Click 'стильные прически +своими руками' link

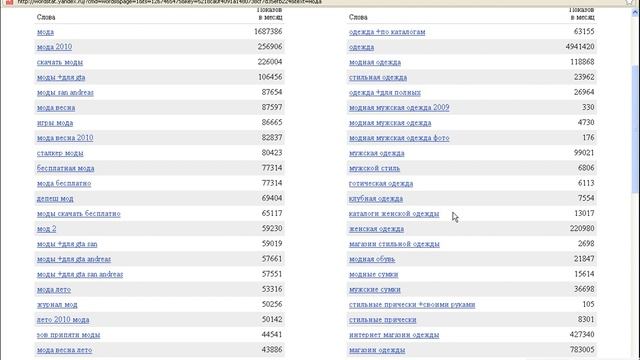click(x=412, y=304)
